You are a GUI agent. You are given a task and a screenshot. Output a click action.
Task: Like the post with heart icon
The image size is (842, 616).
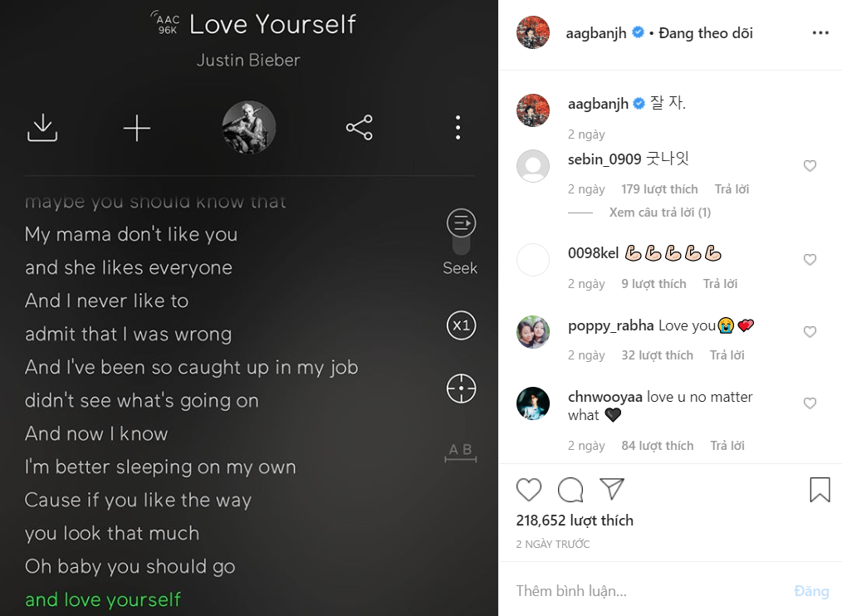pos(529,490)
